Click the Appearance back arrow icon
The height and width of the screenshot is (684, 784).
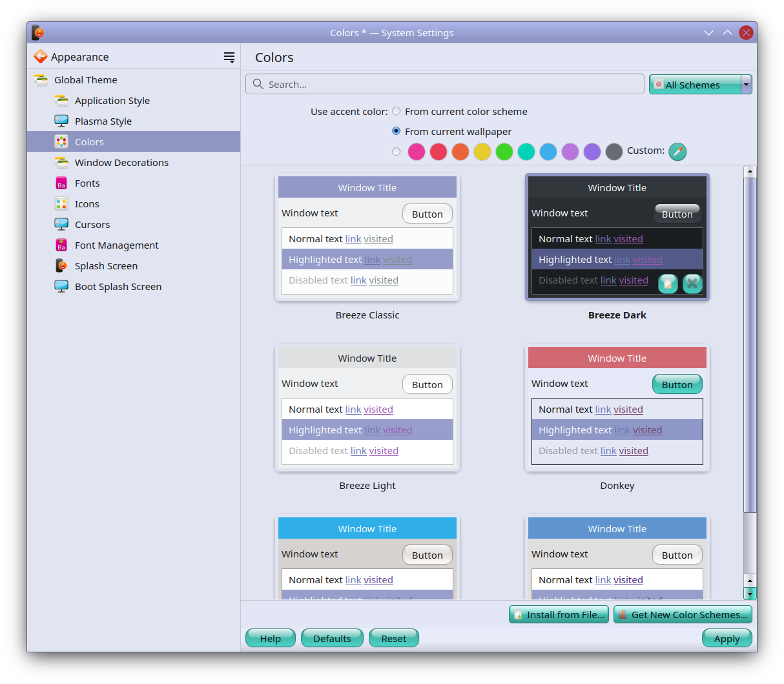pos(41,56)
